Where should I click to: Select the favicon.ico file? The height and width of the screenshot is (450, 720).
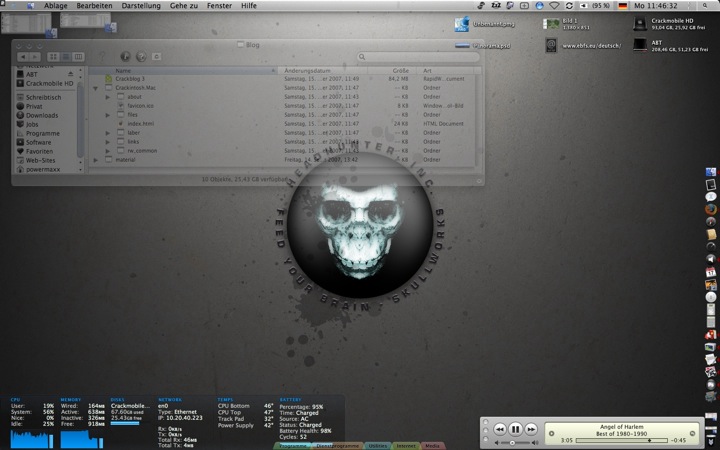click(140, 106)
